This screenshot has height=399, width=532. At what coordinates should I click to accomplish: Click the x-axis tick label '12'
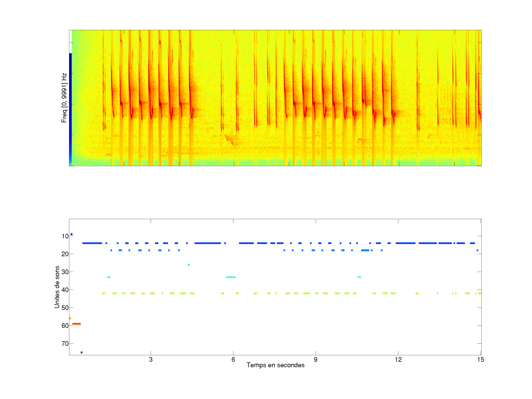coord(398,359)
